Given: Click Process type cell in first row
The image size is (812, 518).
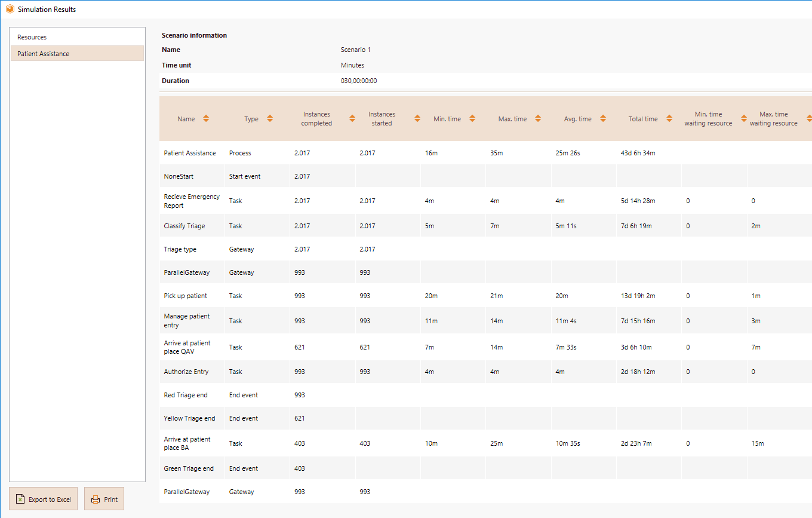Looking at the screenshot, I should click(240, 153).
